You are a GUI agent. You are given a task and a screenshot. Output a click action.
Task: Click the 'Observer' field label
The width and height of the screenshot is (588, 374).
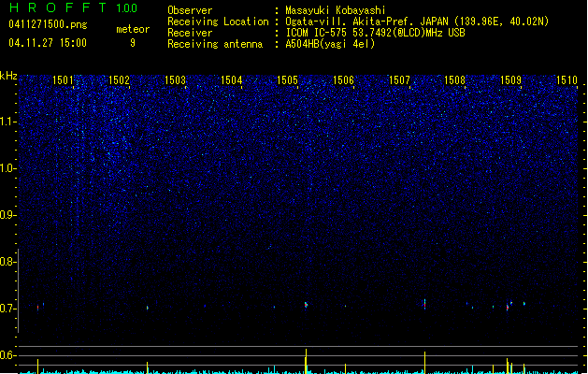190,10
